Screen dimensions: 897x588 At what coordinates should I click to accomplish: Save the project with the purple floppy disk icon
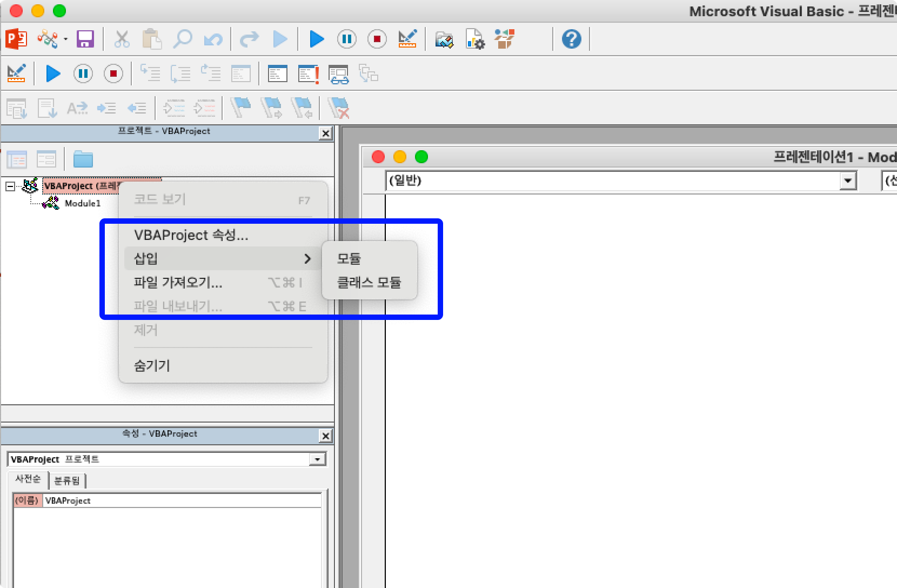click(85, 39)
